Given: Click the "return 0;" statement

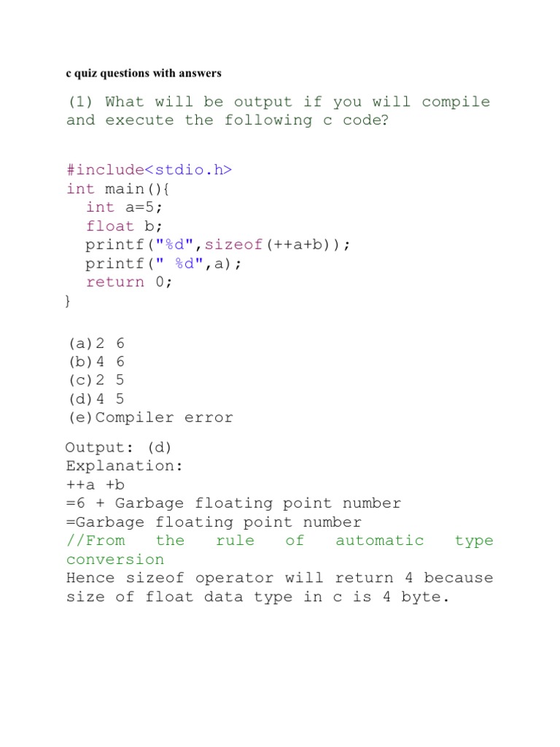Looking at the screenshot, I should click(129, 282).
